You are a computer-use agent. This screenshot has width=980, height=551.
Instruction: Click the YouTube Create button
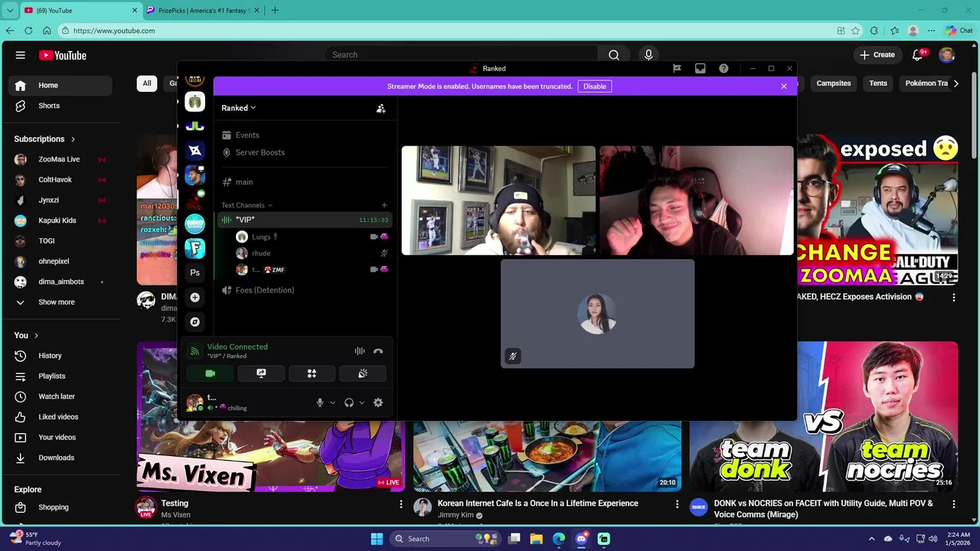click(x=877, y=54)
